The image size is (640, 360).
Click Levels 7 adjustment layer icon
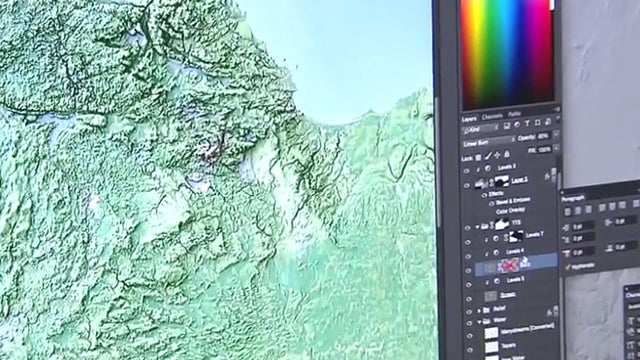pos(496,238)
